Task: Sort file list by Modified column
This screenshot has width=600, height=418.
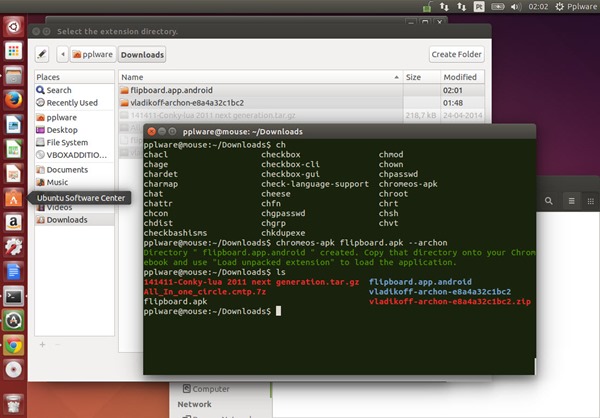Action: [x=462, y=77]
